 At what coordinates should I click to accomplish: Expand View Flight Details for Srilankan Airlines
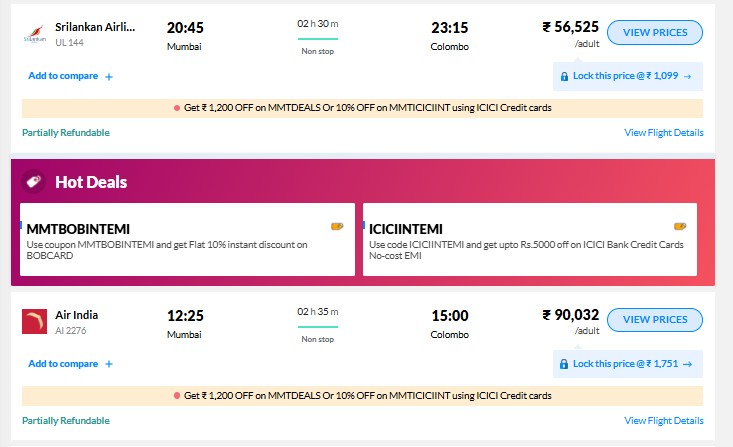click(663, 132)
